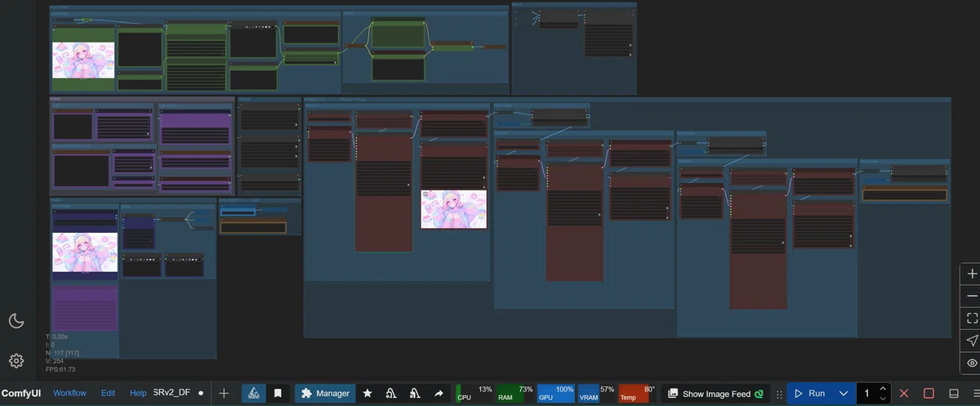
Task: Click the batch count input field
Action: [x=868, y=394]
